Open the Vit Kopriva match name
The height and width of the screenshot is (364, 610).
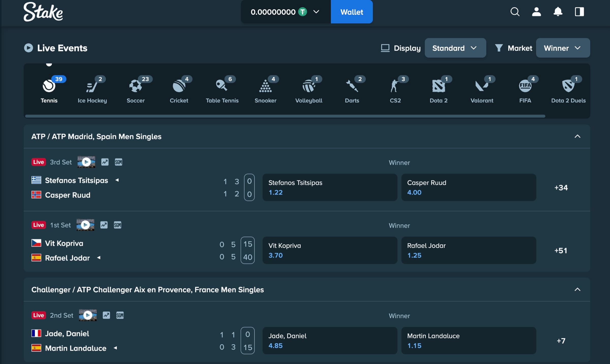(64, 243)
